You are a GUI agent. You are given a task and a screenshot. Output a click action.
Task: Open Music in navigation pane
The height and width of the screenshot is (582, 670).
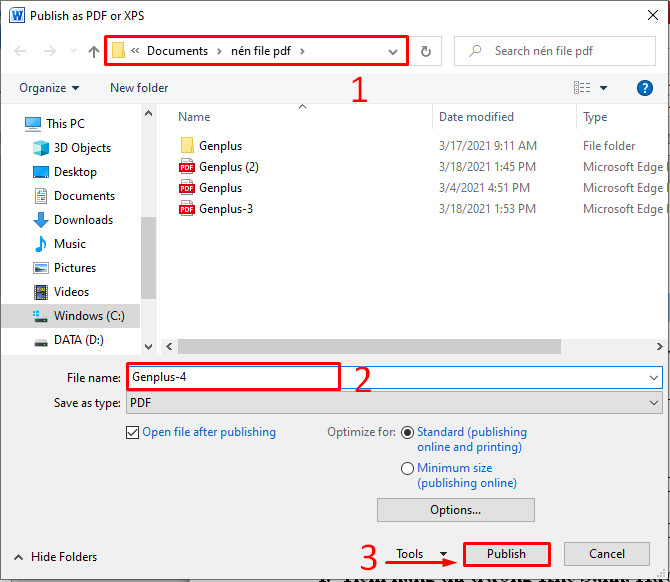click(x=60, y=244)
